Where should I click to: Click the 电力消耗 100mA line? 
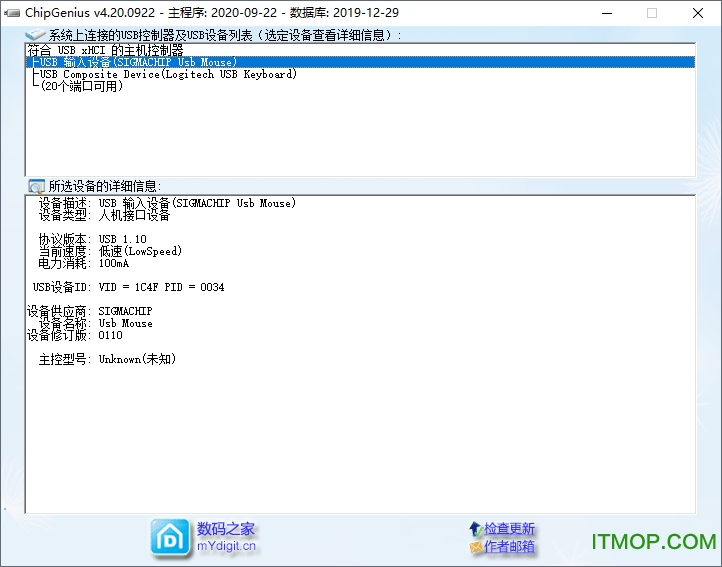pyautogui.click(x=84, y=263)
